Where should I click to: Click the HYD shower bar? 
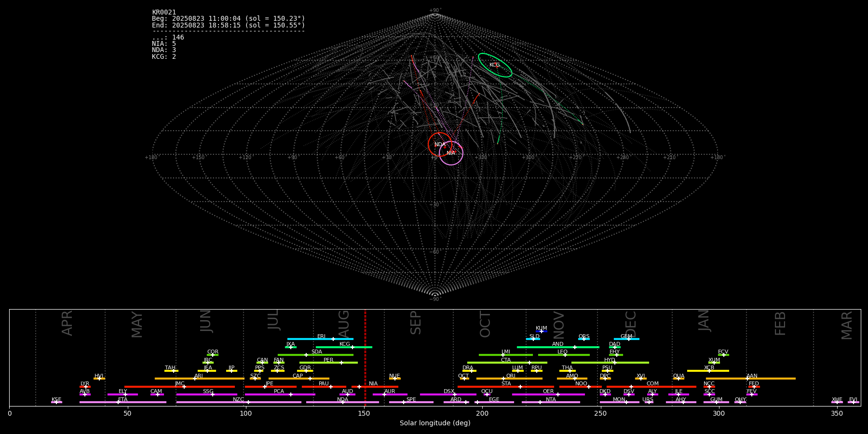click(x=610, y=363)
